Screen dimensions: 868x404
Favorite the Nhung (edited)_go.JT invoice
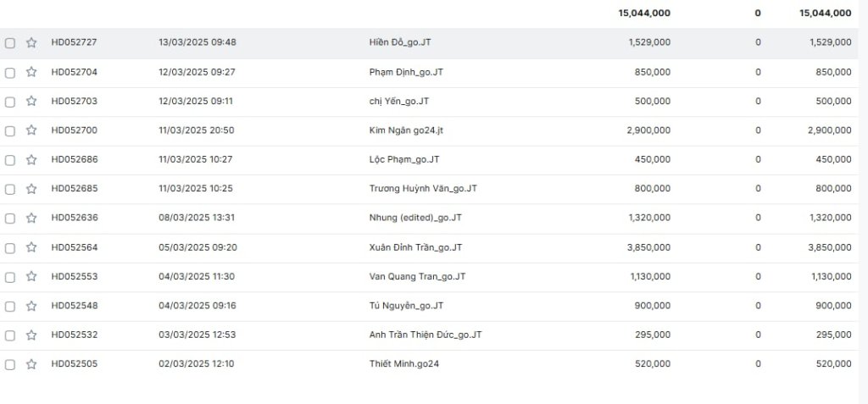[x=31, y=218]
